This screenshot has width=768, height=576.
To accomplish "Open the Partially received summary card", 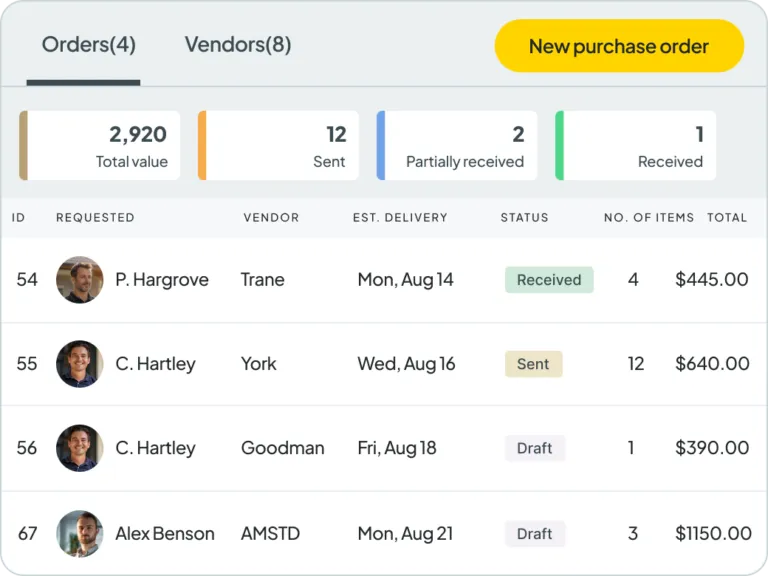I will tap(457, 146).
